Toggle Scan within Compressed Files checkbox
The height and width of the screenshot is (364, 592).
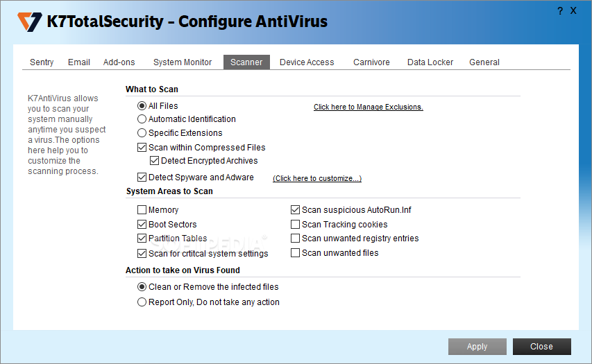pos(142,148)
